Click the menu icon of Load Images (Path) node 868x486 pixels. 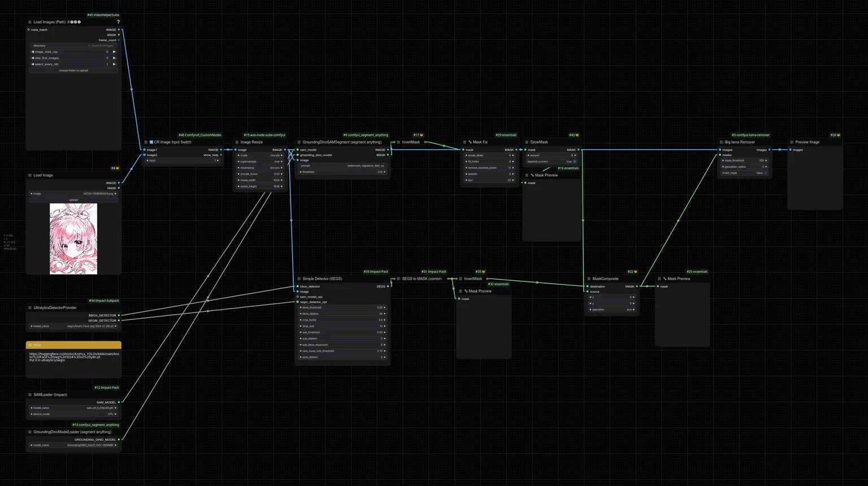pos(30,22)
